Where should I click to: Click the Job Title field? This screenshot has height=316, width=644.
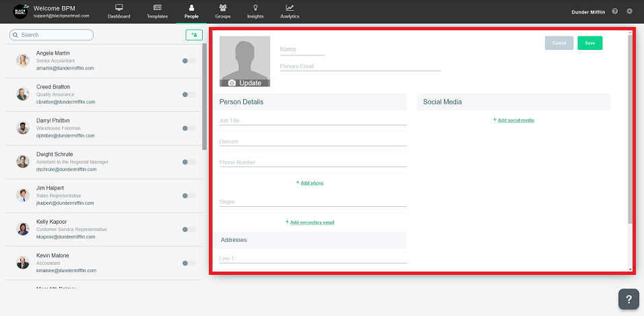(x=313, y=121)
